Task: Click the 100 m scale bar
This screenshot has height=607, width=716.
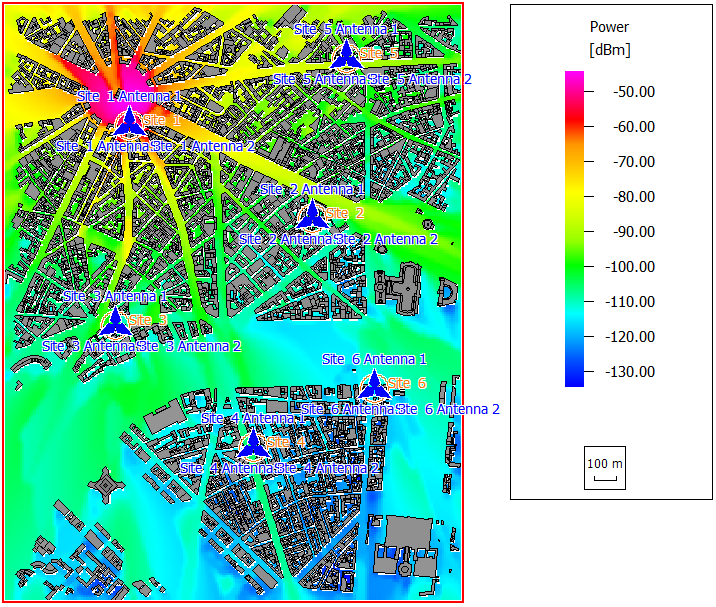Action: [604, 468]
